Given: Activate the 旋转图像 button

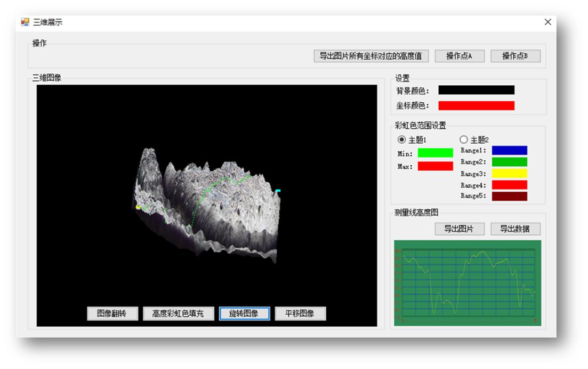Looking at the screenshot, I should pyautogui.click(x=244, y=314).
